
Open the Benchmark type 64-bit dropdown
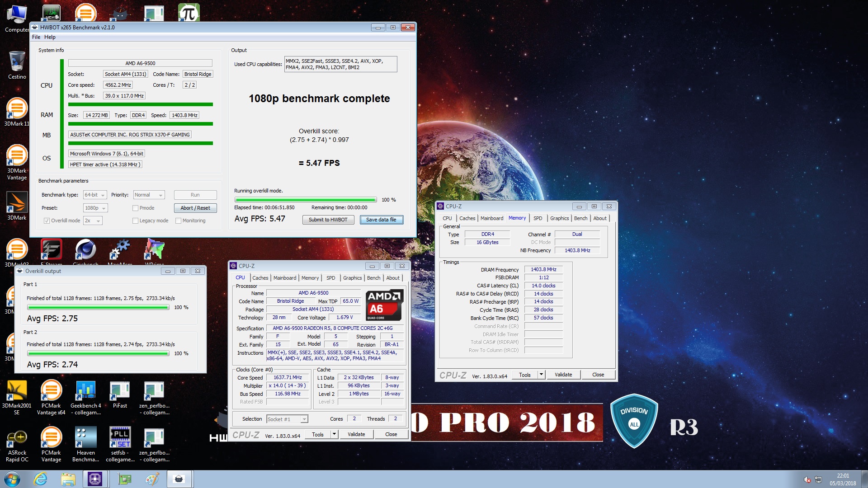(x=95, y=195)
